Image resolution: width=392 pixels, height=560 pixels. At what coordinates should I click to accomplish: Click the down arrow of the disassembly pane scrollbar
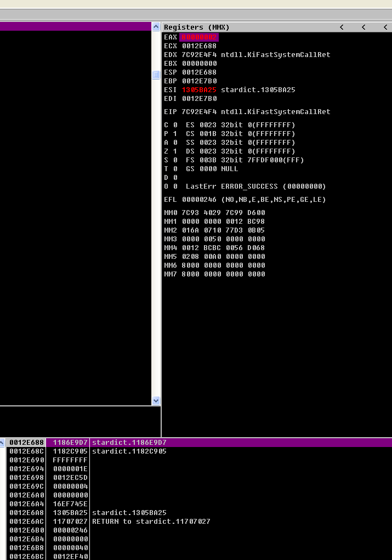(156, 400)
